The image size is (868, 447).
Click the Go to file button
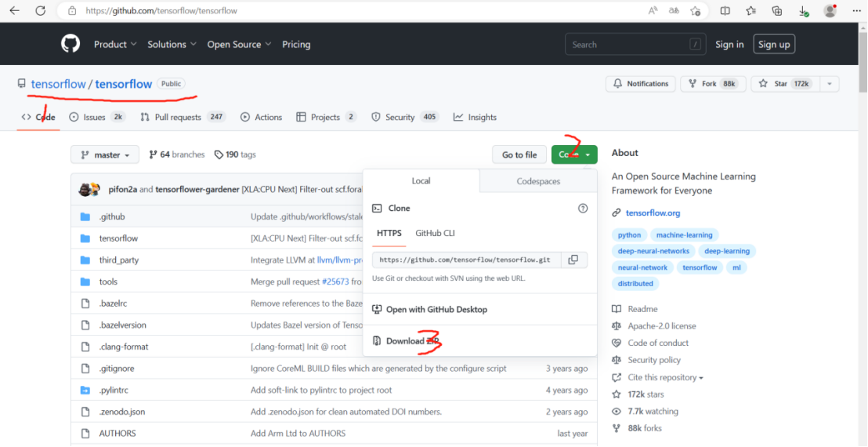coord(519,154)
